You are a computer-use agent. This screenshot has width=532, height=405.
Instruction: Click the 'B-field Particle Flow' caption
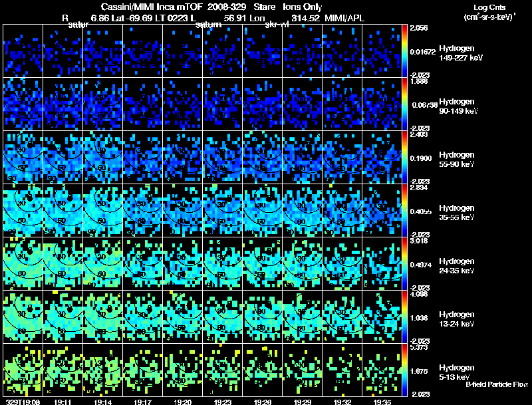click(x=497, y=384)
